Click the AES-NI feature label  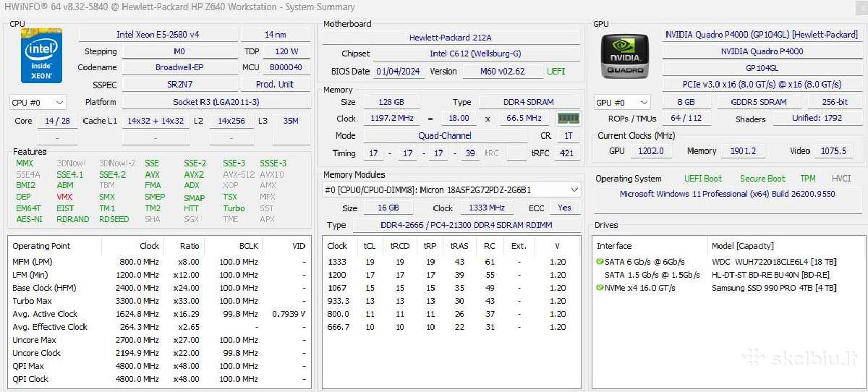pos(29,219)
